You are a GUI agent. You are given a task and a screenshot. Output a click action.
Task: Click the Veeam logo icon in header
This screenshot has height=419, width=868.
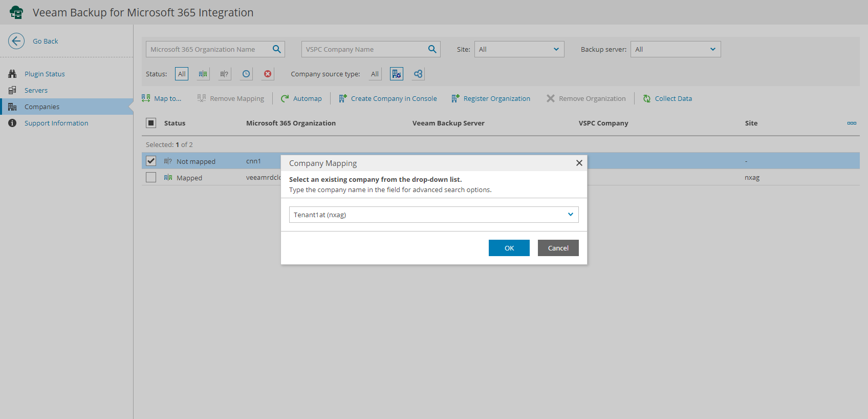pyautogui.click(x=16, y=12)
